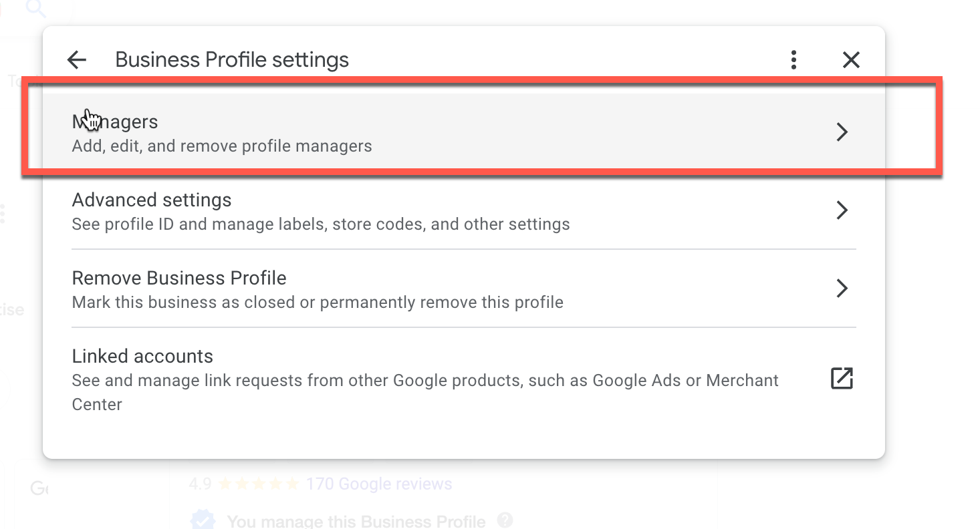The height and width of the screenshot is (529, 980).
Task: Expand Managers using its chevron arrow
Action: (x=842, y=132)
